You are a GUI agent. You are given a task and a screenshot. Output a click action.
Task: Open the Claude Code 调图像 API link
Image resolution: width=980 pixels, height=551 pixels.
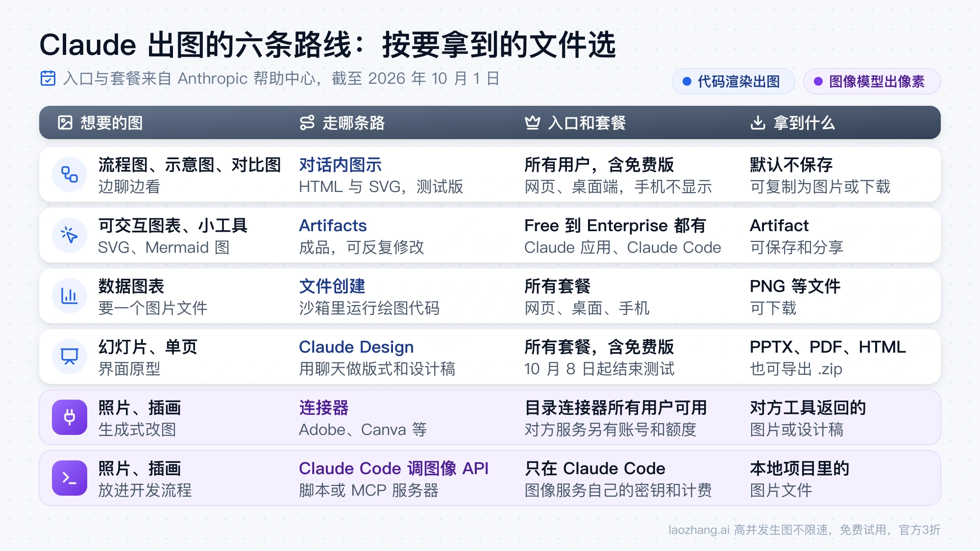394,469
